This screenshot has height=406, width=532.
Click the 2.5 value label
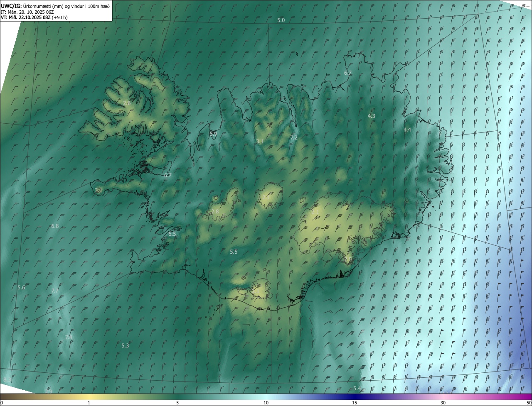[348, 259]
